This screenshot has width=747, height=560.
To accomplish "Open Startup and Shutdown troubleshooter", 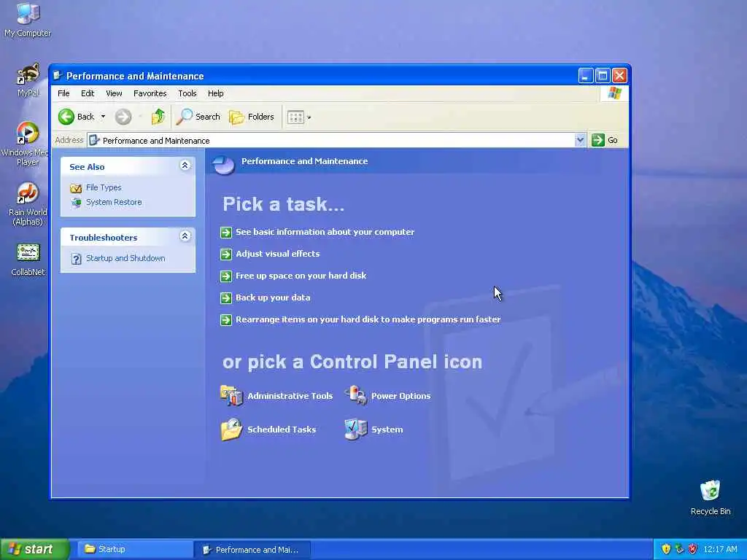I will 125,258.
